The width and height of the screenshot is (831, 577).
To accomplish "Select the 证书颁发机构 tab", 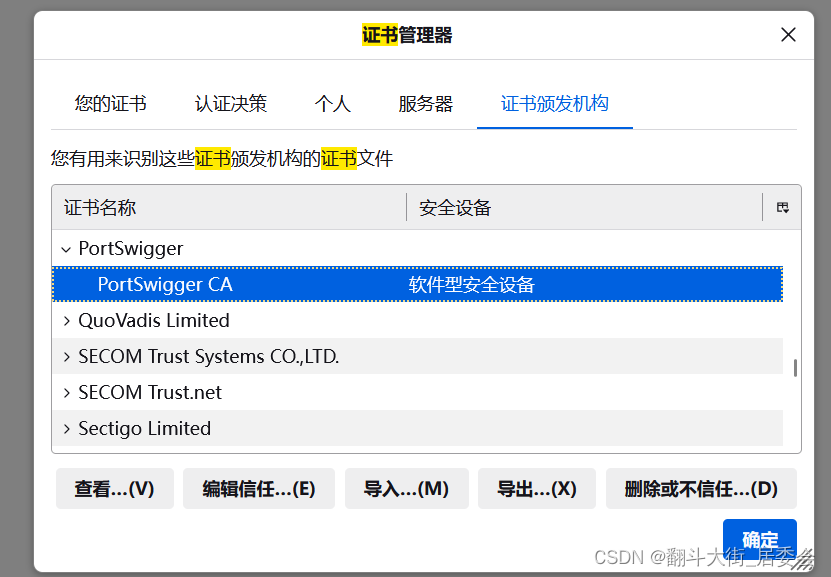I will (x=554, y=103).
